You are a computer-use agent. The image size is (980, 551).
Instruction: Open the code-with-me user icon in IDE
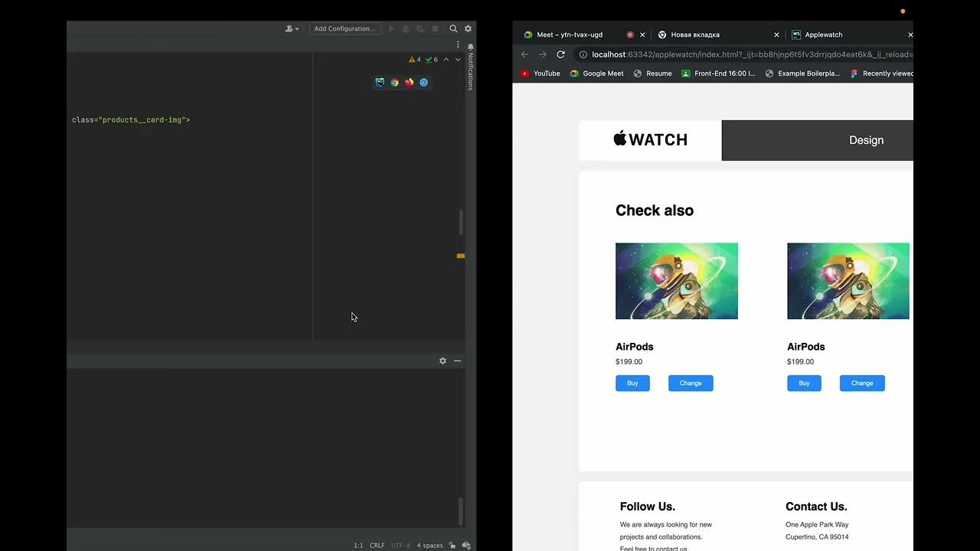point(291,28)
